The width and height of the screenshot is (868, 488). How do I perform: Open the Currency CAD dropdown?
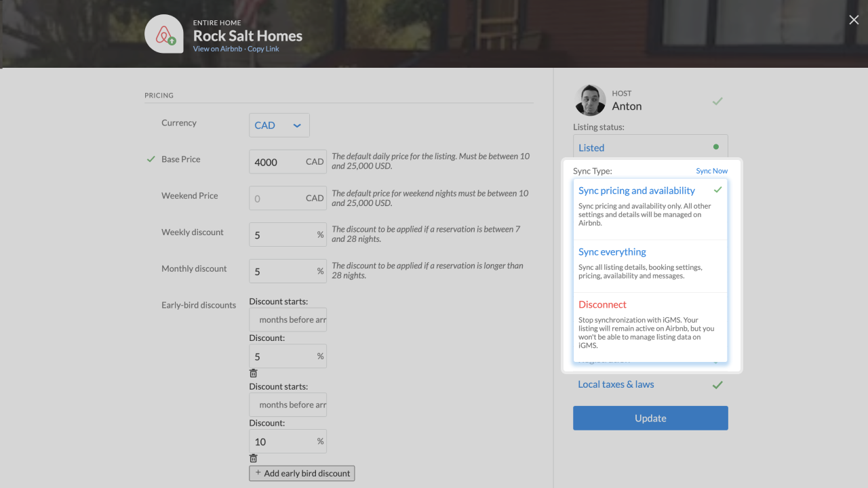pos(279,125)
